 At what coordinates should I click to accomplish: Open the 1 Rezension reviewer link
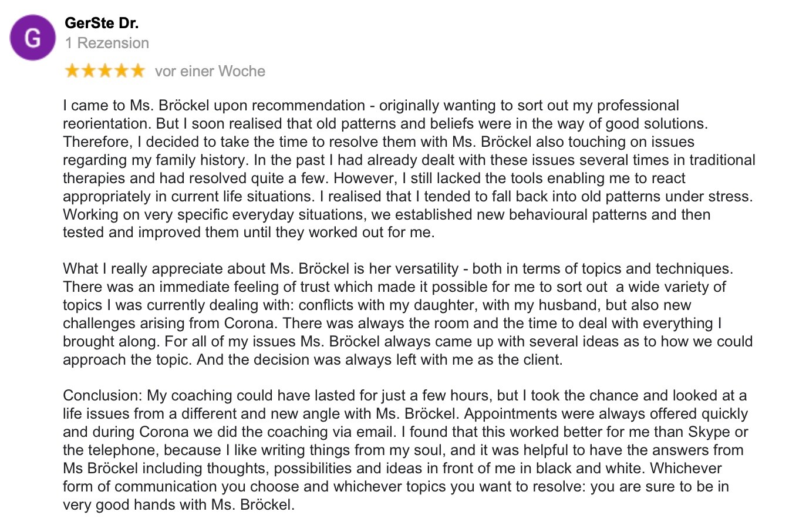(x=107, y=43)
